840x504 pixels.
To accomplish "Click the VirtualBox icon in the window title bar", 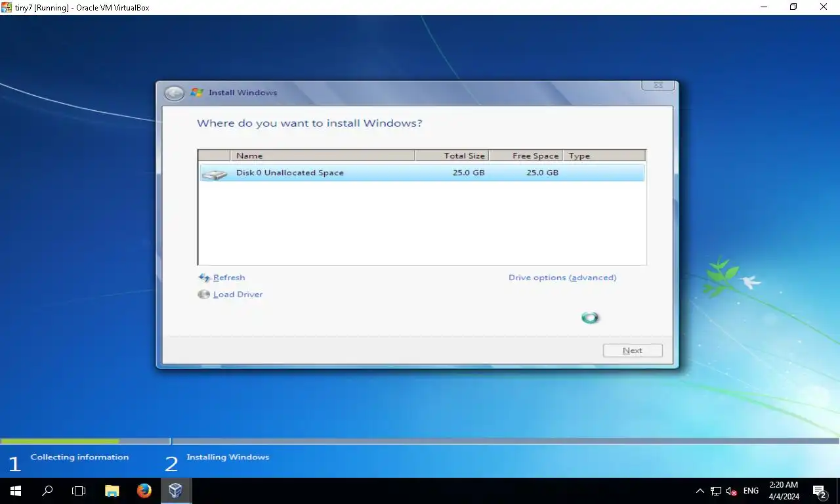I will tap(7, 7).
